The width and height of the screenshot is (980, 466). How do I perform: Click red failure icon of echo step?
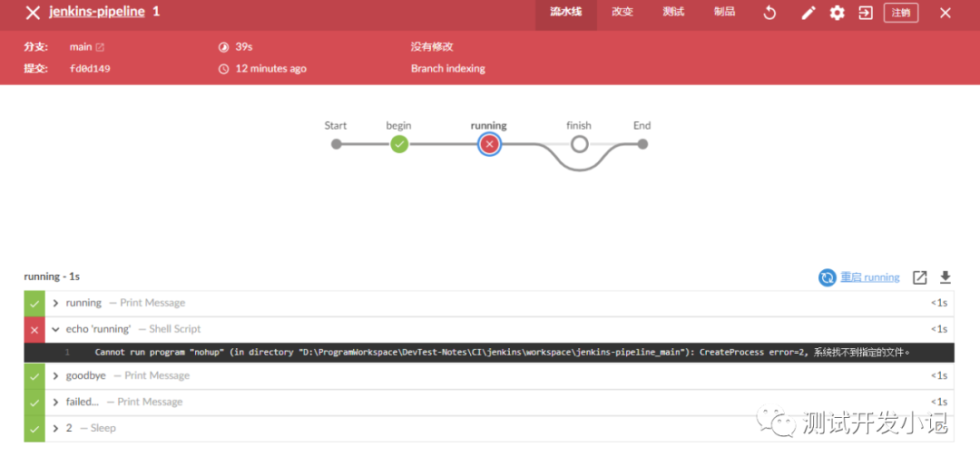[x=34, y=329]
